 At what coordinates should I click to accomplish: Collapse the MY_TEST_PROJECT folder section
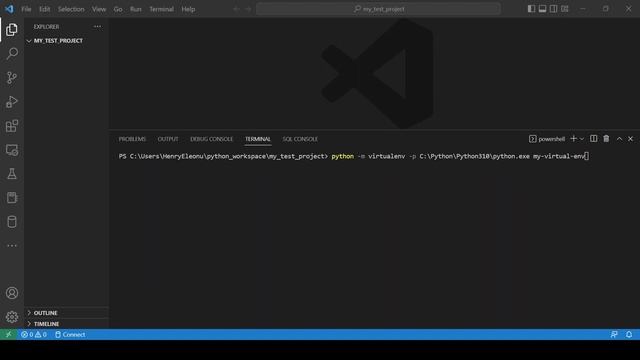[x=66, y=41]
